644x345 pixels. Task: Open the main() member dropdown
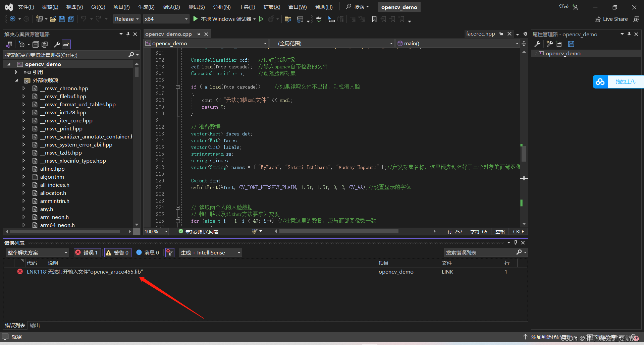(x=458, y=44)
